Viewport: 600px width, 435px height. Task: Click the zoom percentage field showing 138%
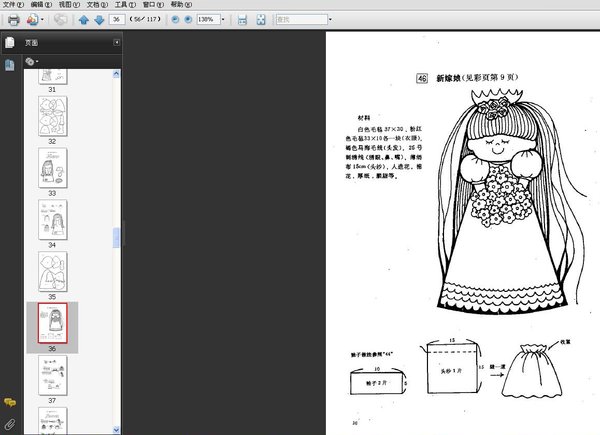208,19
